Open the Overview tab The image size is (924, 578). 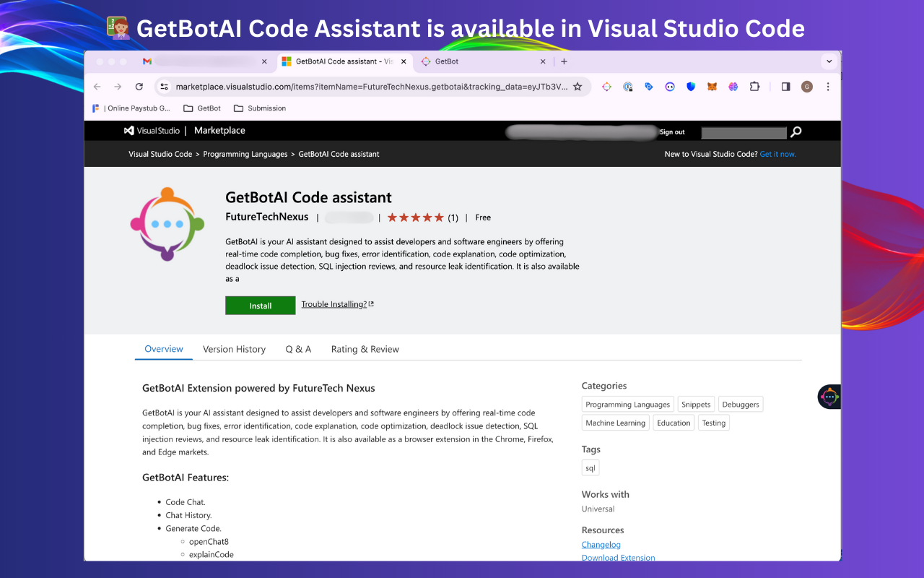[164, 349]
